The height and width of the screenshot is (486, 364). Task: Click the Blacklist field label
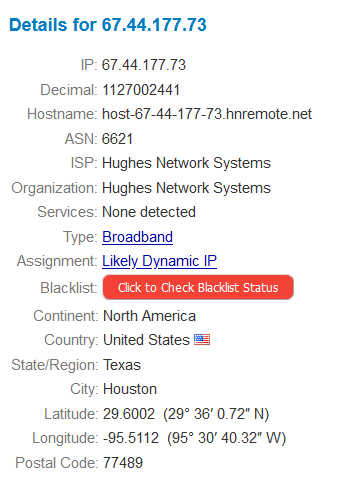pyautogui.click(x=69, y=288)
